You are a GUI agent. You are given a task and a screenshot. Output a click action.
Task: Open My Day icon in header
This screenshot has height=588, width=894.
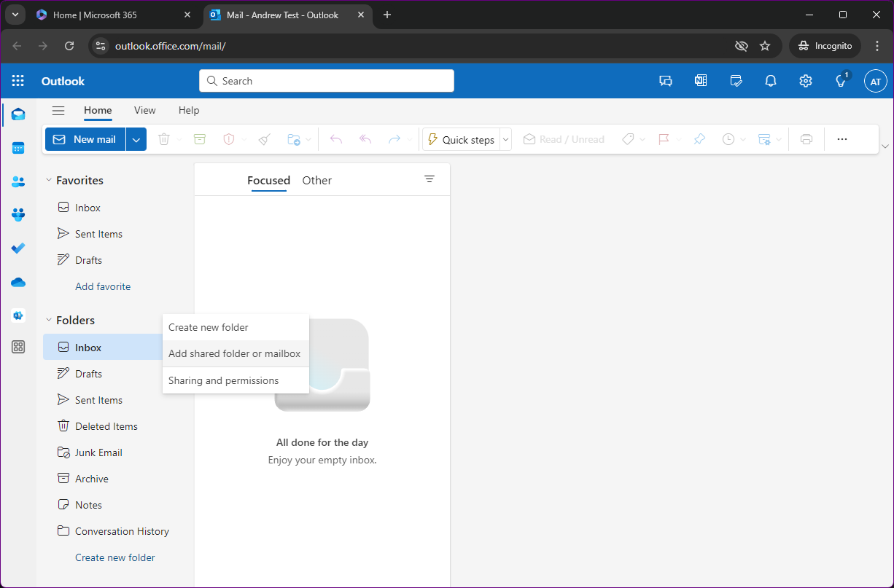pyautogui.click(x=736, y=81)
